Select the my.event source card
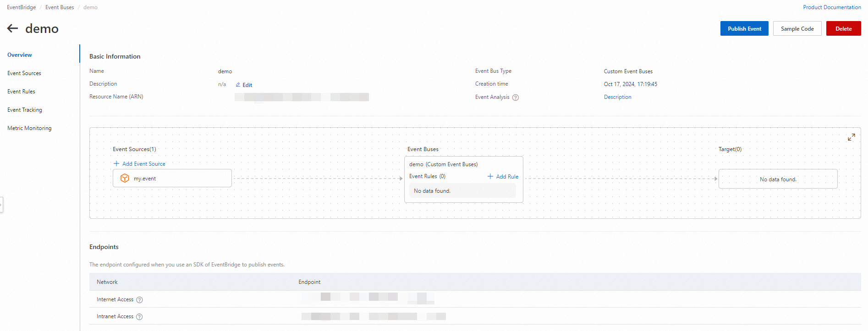The height and width of the screenshot is (331, 868). click(x=172, y=178)
